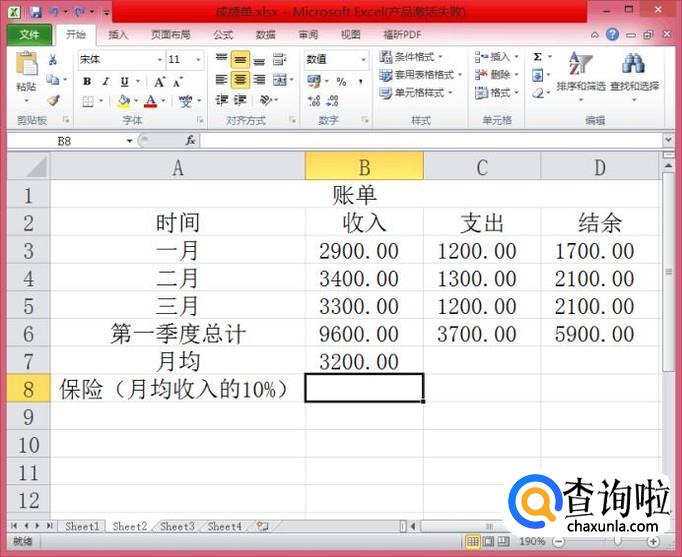Toggle Bold formatting
This screenshot has height=557, width=682.
click(87, 81)
